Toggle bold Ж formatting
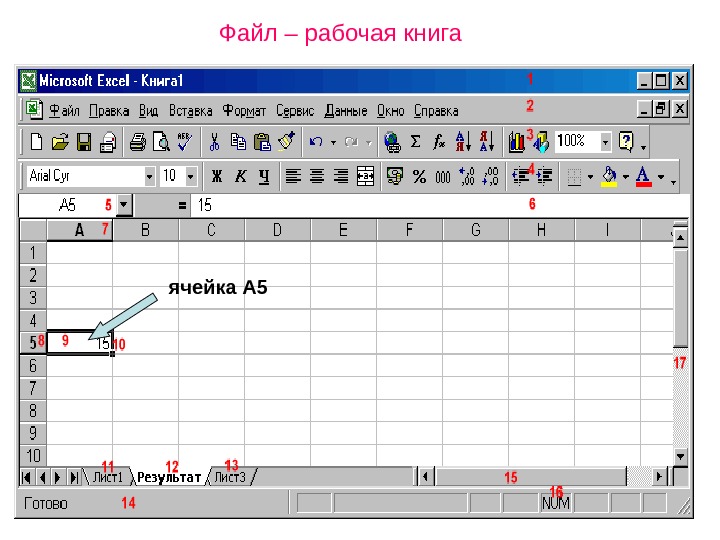720x540 pixels. 216,176
